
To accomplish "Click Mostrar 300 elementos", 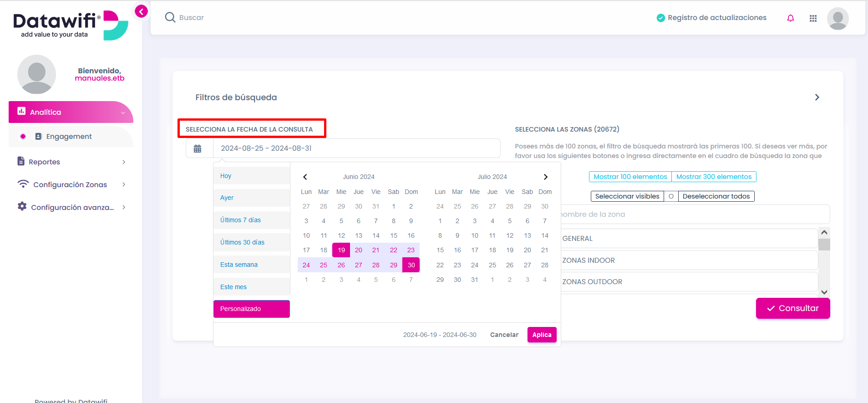I will click(714, 177).
